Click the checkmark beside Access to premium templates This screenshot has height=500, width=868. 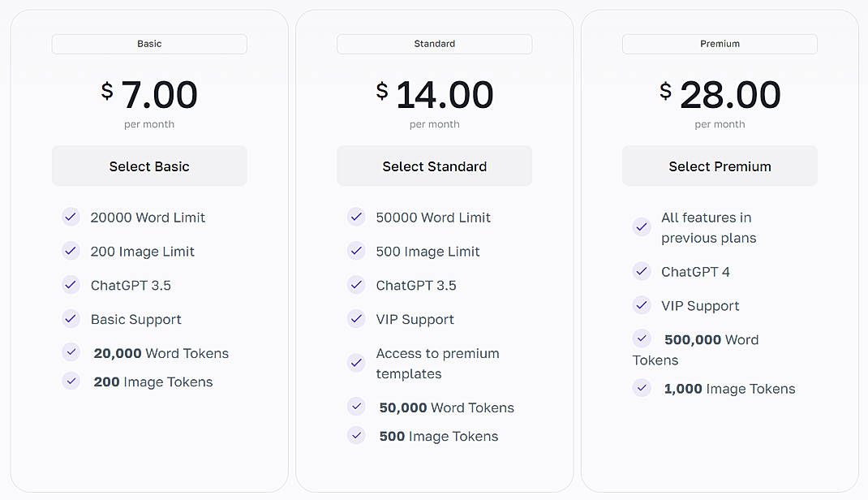pyautogui.click(x=356, y=364)
